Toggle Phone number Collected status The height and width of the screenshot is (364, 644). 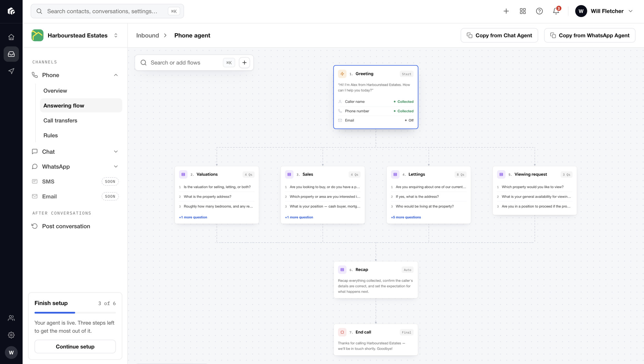(404, 111)
